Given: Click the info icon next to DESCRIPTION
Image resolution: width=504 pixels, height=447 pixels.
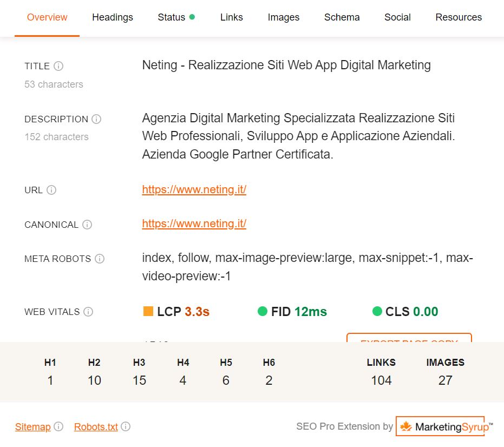Looking at the screenshot, I should (96, 119).
